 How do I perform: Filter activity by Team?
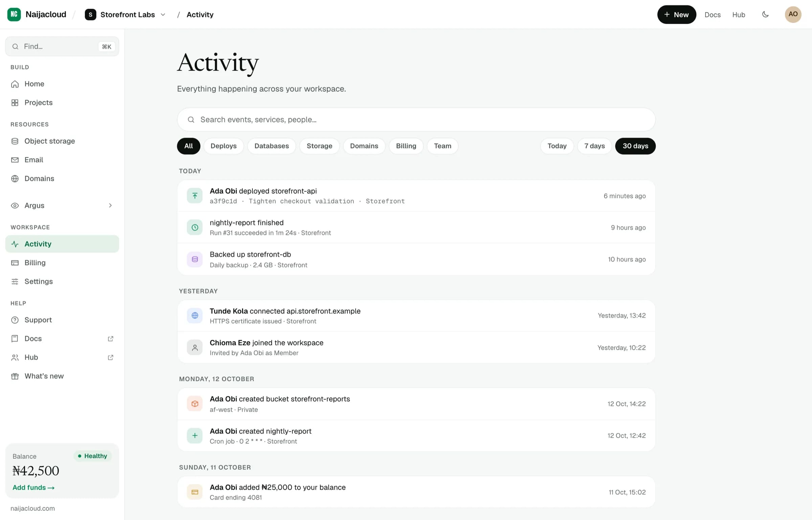pyautogui.click(x=443, y=146)
